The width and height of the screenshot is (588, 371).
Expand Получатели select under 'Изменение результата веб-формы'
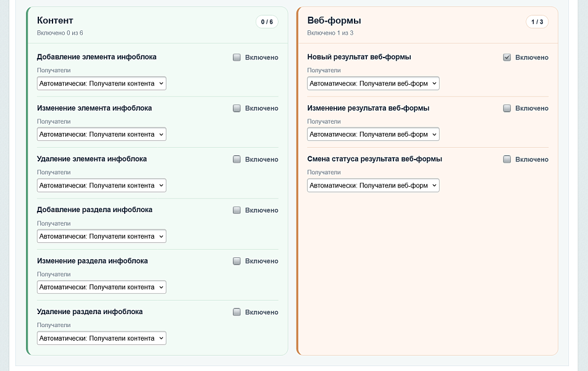(373, 134)
